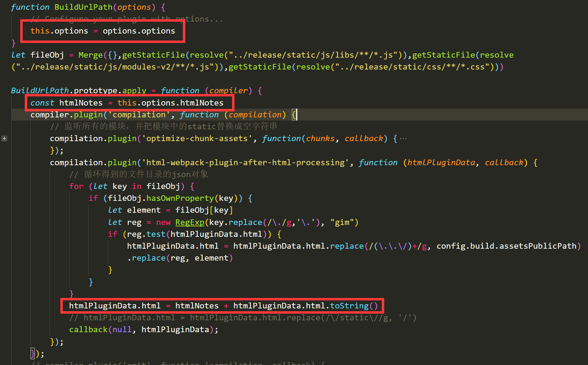The height and width of the screenshot is (365, 588).
Task: Click the test method in reg.test
Action: click(x=156, y=234)
